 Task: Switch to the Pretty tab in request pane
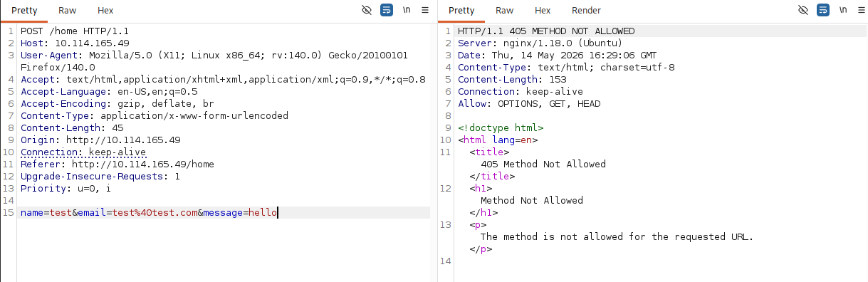click(24, 11)
